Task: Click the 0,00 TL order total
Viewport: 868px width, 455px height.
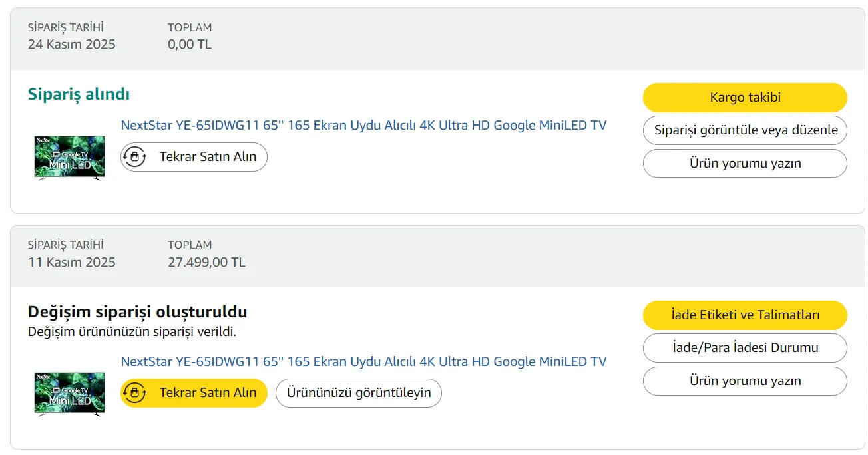Action: [x=190, y=45]
